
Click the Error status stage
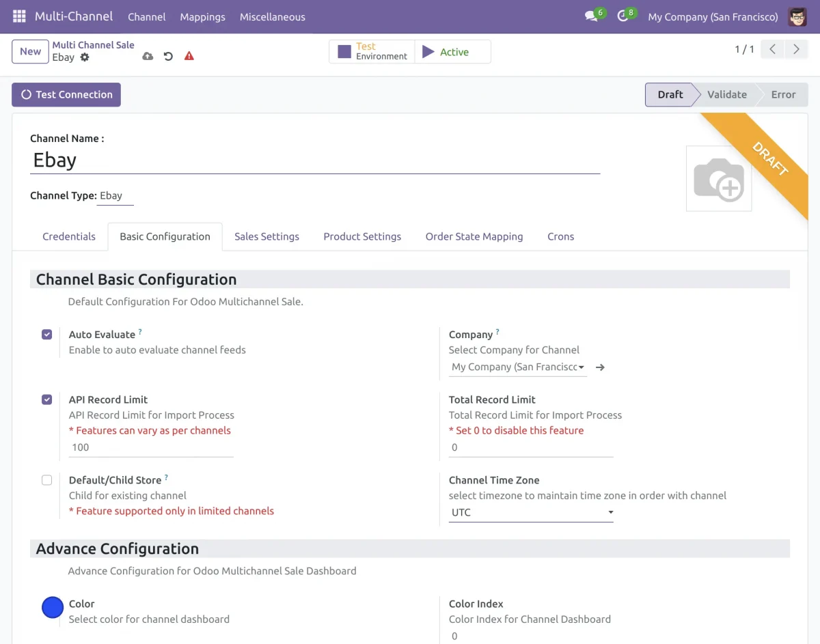coord(783,95)
